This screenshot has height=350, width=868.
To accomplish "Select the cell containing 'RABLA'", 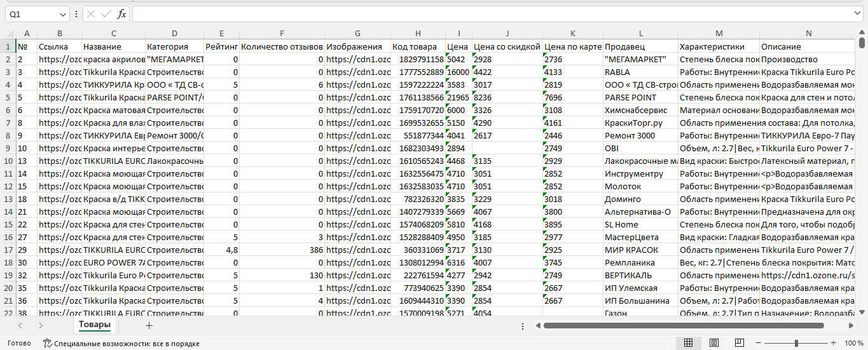I will [641, 72].
